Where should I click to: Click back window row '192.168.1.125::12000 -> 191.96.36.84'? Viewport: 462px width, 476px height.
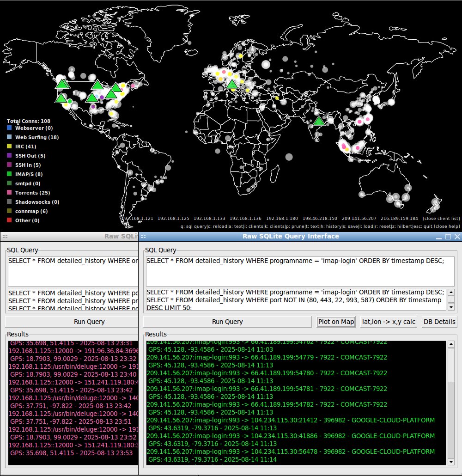coord(73,351)
